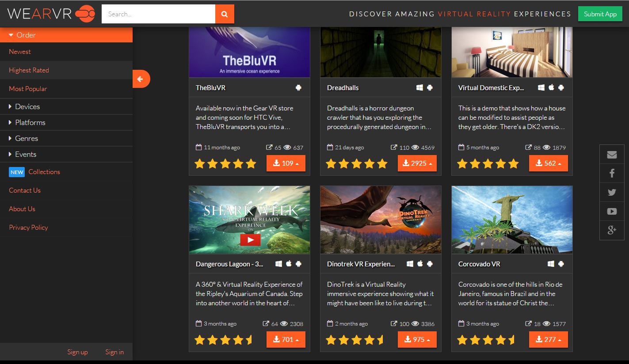Image resolution: width=629 pixels, height=364 pixels.
Task: Click Apple icon on Dangerous Lagoon card
Action: (289, 264)
